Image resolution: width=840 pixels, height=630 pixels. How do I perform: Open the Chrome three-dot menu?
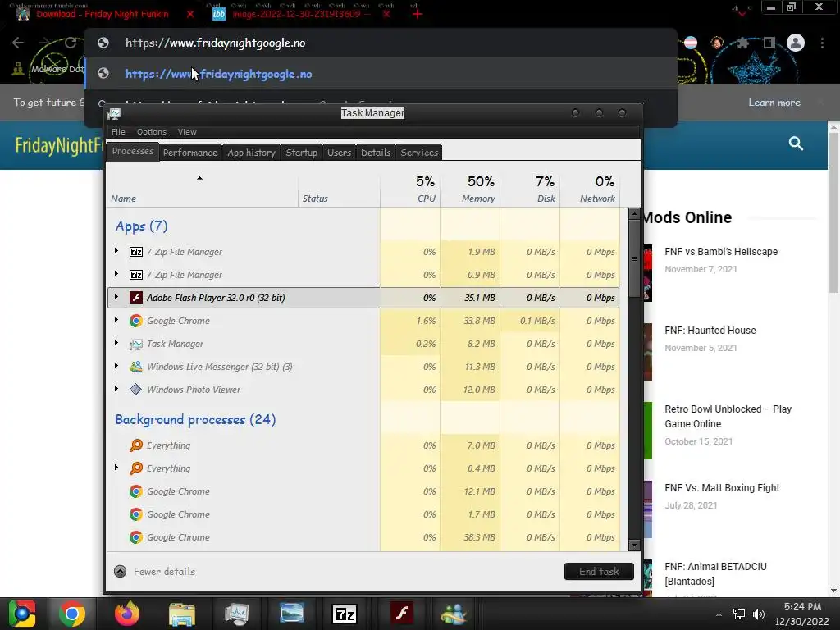822,43
